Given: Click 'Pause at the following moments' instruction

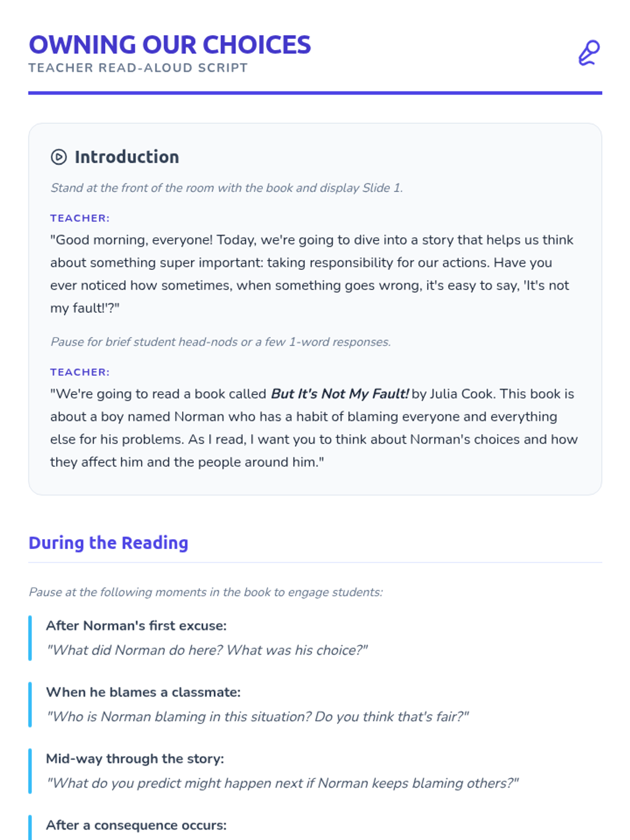Looking at the screenshot, I should coord(206,592).
